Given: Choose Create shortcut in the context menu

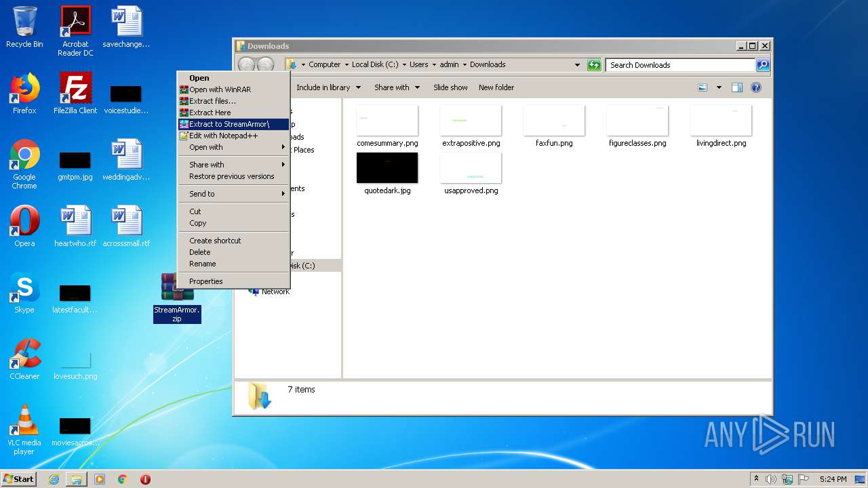Looking at the screenshot, I should (x=233, y=241).
